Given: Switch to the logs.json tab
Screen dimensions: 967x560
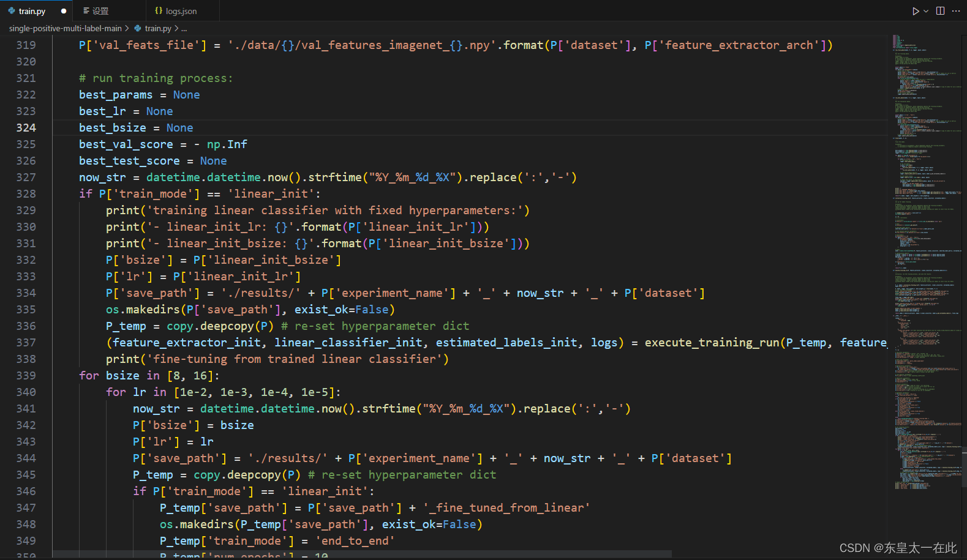Looking at the screenshot, I should (181, 11).
